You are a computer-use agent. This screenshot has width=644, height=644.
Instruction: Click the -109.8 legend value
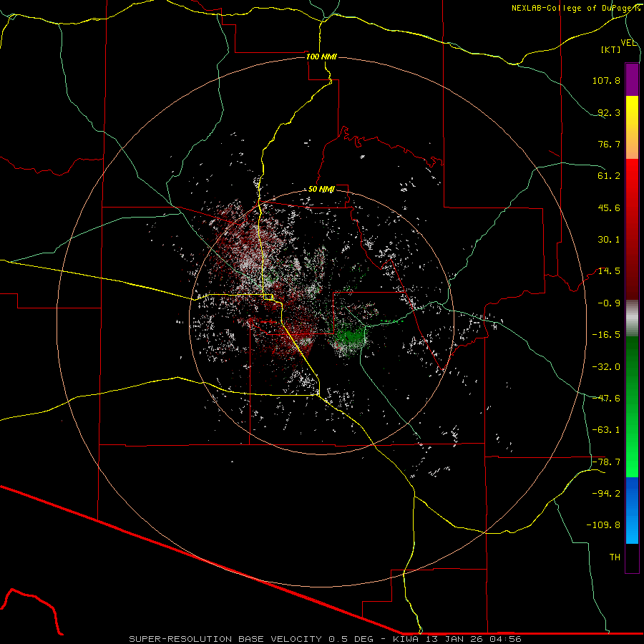tap(603, 525)
